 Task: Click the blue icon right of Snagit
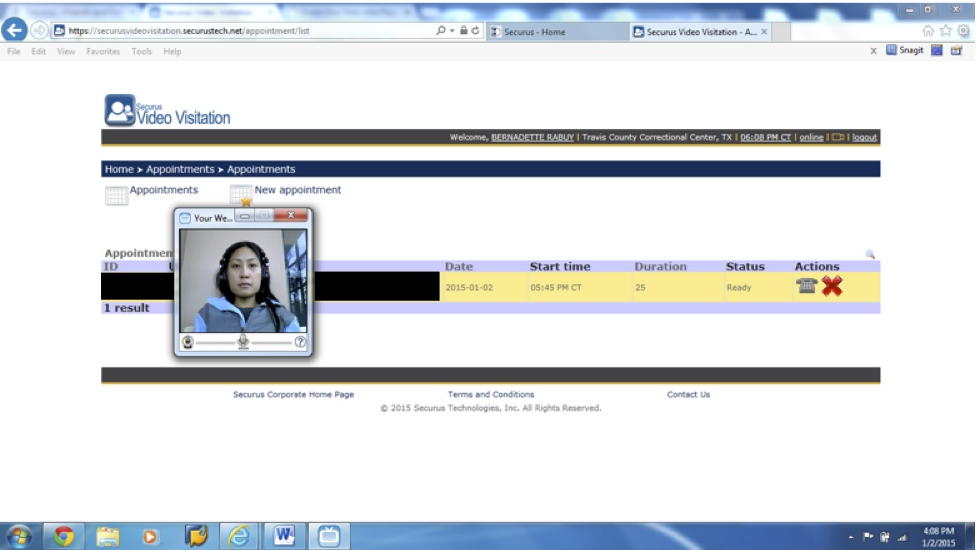coord(937,50)
